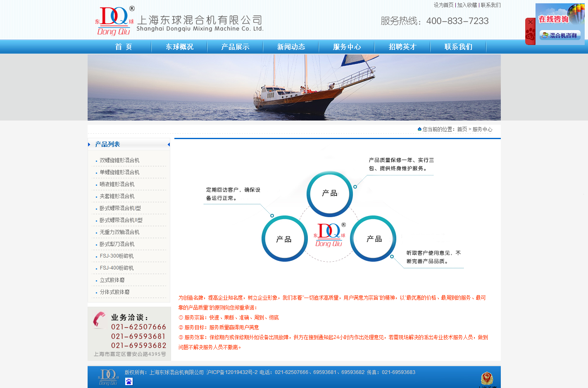Close the floating online consultation widget
This screenshot has height=388, width=588.
pos(530,22)
